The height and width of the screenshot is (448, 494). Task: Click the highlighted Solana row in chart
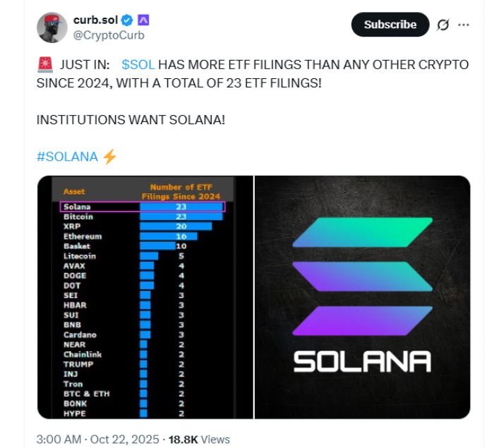(141, 207)
